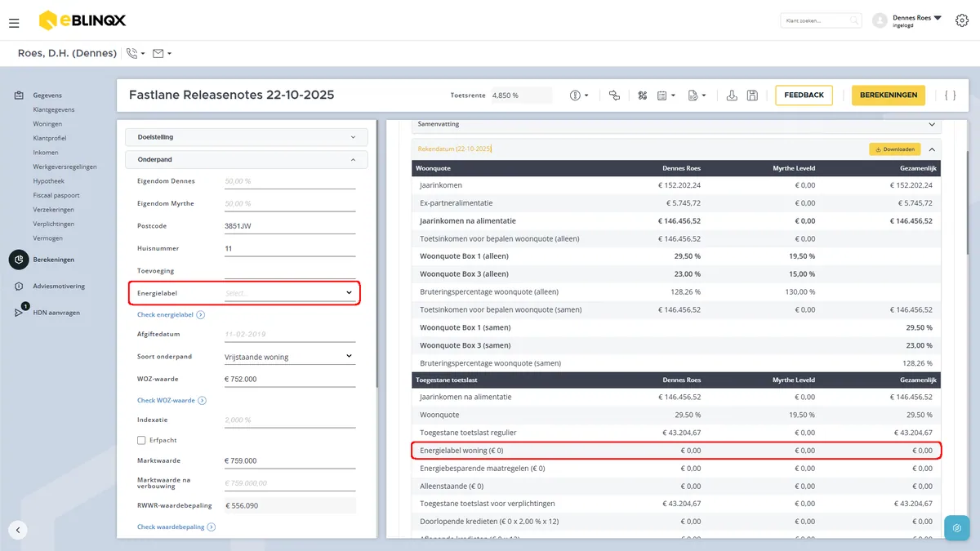Viewport: 980px width, 551px height.
Task: Click the Toetsrente percentage field
Action: pos(521,96)
